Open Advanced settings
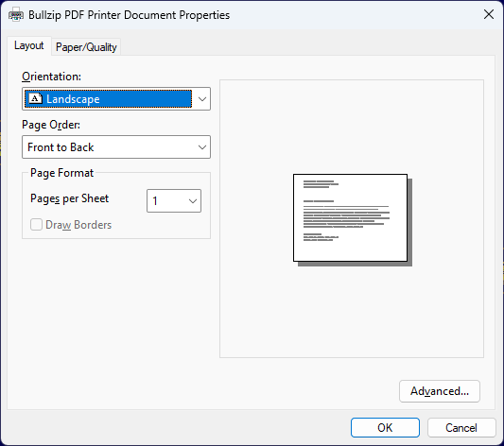Viewport: 504px width, 446px height. pyautogui.click(x=440, y=391)
